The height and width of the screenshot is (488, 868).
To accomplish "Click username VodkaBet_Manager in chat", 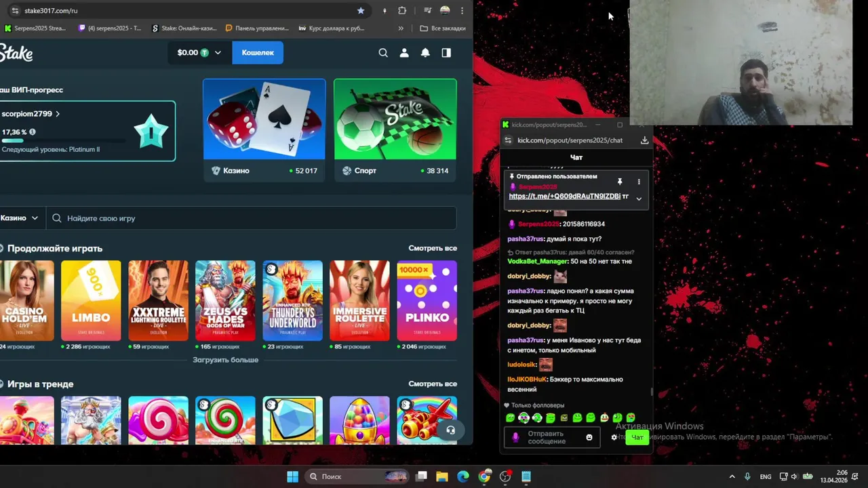I will point(537,261).
